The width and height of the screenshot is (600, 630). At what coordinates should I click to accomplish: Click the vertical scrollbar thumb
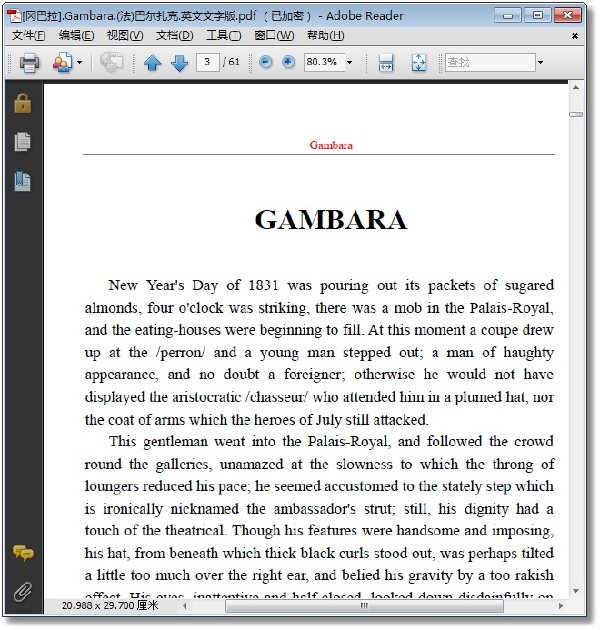click(x=576, y=115)
